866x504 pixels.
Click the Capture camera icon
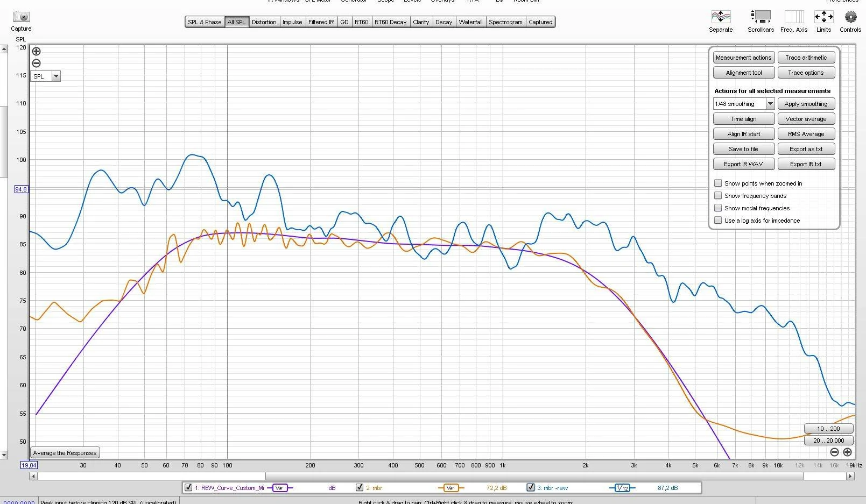pos(21,17)
